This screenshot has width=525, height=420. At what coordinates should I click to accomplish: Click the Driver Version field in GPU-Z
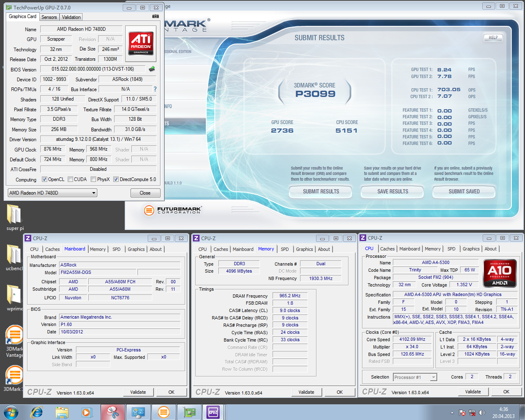[99, 139]
